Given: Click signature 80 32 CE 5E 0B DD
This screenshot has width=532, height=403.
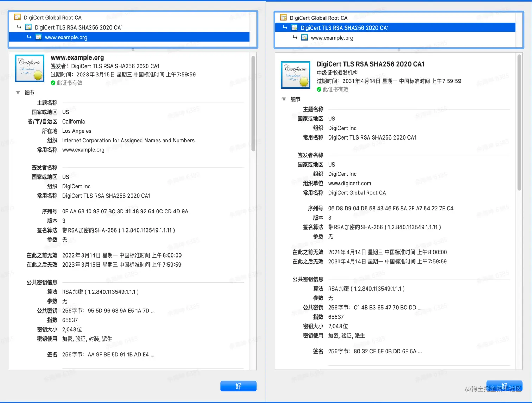Looking at the screenshot, I should coord(375,351).
